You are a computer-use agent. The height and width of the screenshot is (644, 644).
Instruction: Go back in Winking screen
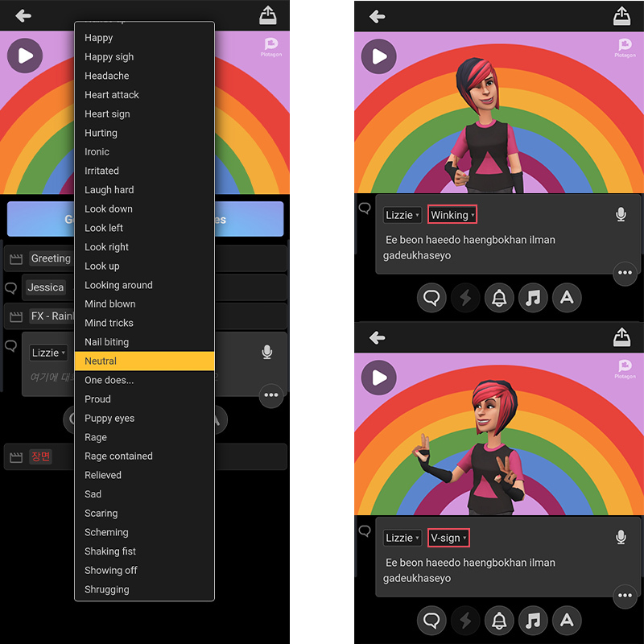pos(377,17)
